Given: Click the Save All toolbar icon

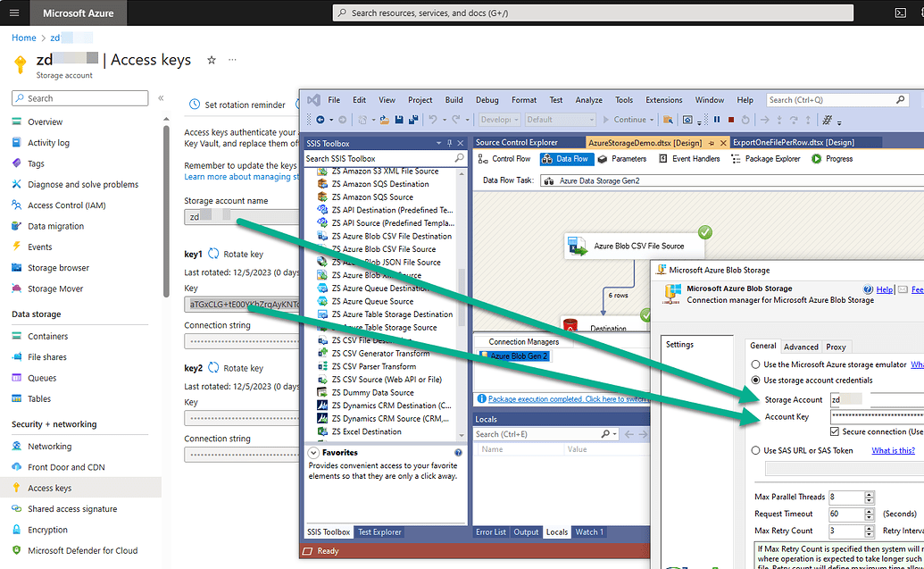Looking at the screenshot, I should pos(413,119).
